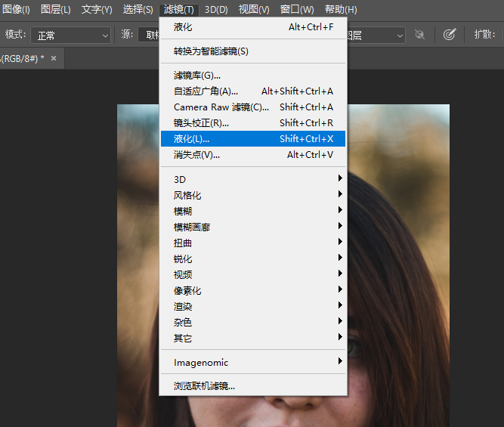The image size is (504, 427).
Task: Expand the 像素化 submenu
Action: 253,290
